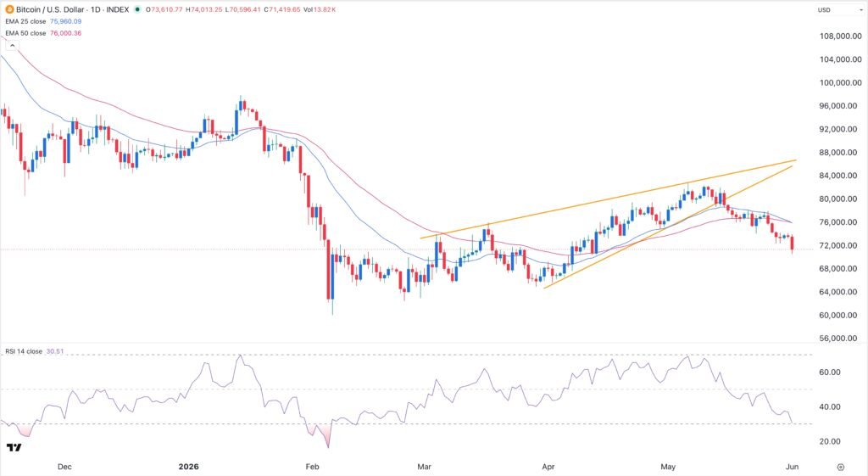
Task: Click the 100,000.00 price axis label
Action: [x=840, y=82]
